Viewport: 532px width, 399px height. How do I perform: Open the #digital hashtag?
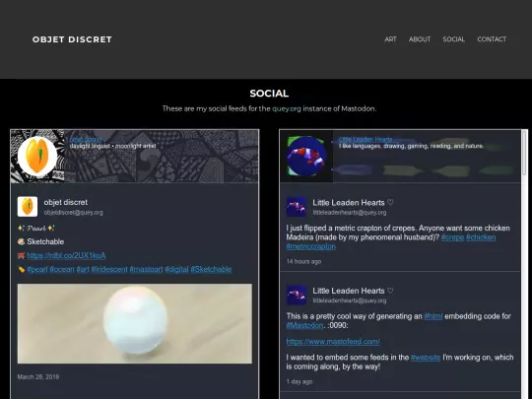(x=176, y=269)
